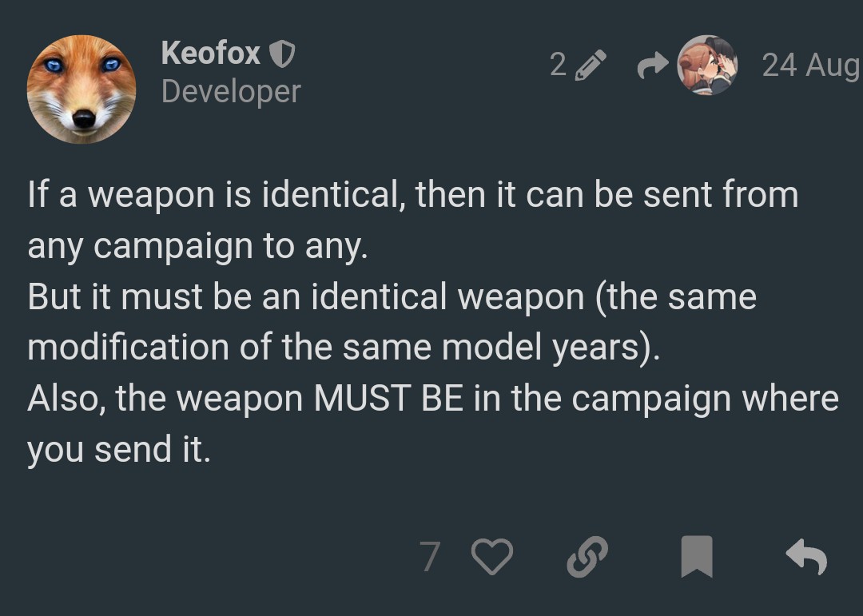Click the sentence starting "Also, the weapon"

pos(432,399)
